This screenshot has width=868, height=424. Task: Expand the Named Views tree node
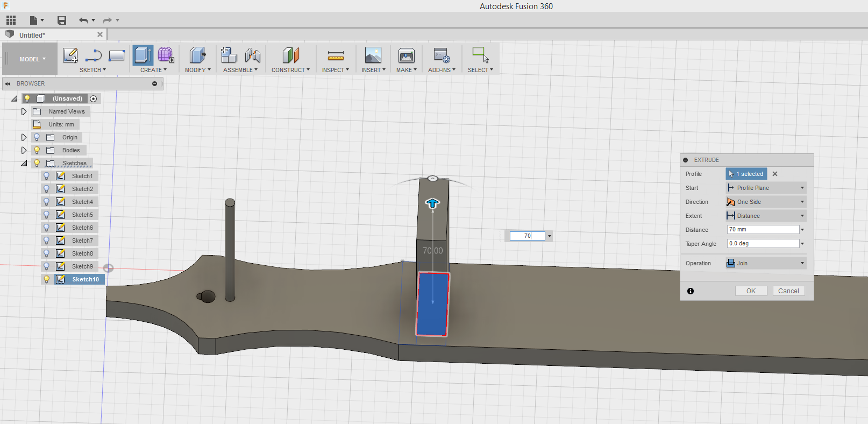24,111
